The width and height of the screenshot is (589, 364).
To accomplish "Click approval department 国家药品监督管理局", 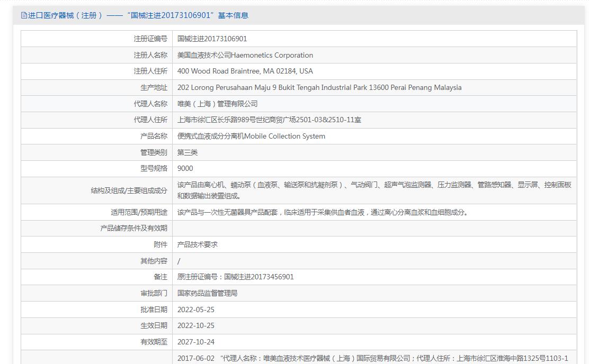I will [207, 293].
